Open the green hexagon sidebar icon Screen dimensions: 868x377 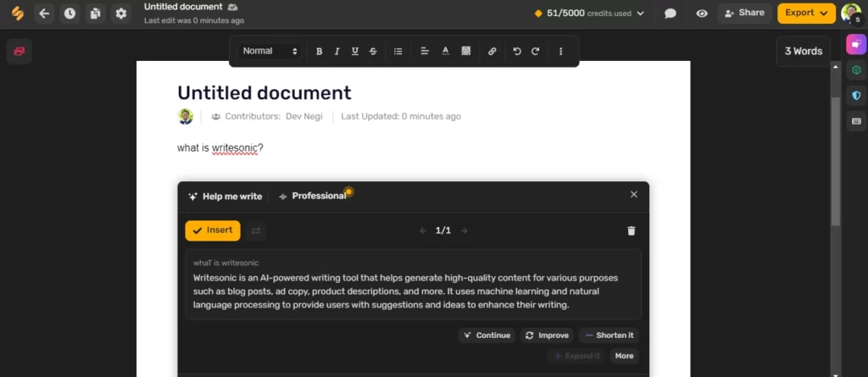[856, 69]
